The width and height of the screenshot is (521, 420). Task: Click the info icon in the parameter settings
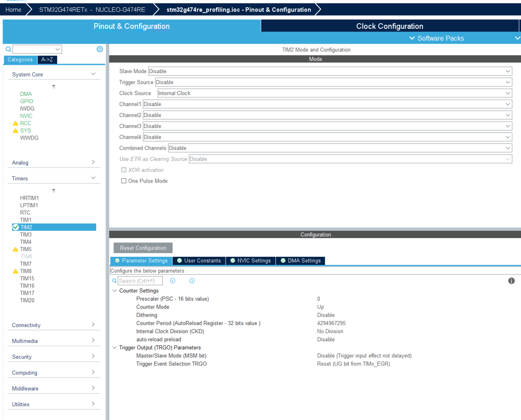511,281
